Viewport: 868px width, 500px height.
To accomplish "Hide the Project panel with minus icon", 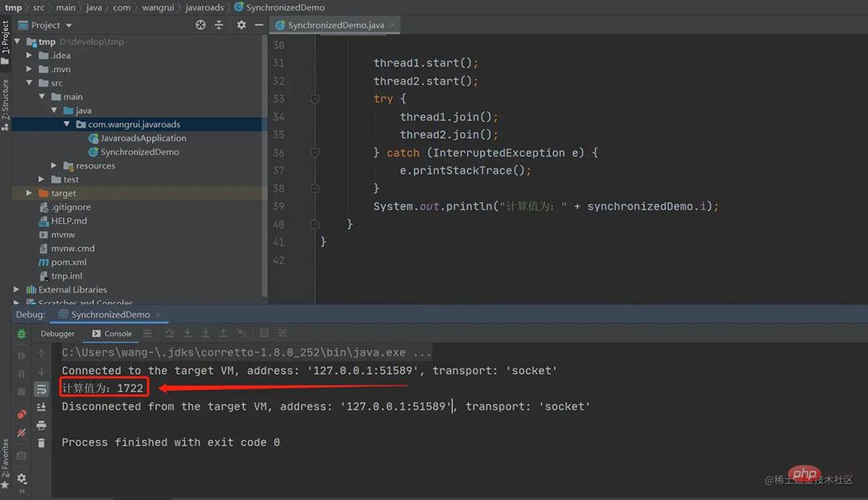I will (259, 25).
